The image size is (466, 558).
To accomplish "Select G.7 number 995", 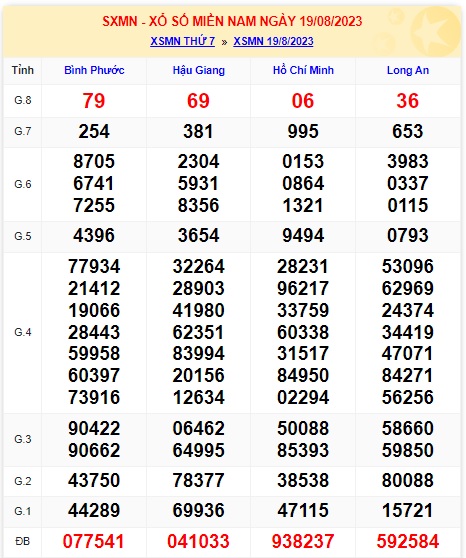I will 303,131.
